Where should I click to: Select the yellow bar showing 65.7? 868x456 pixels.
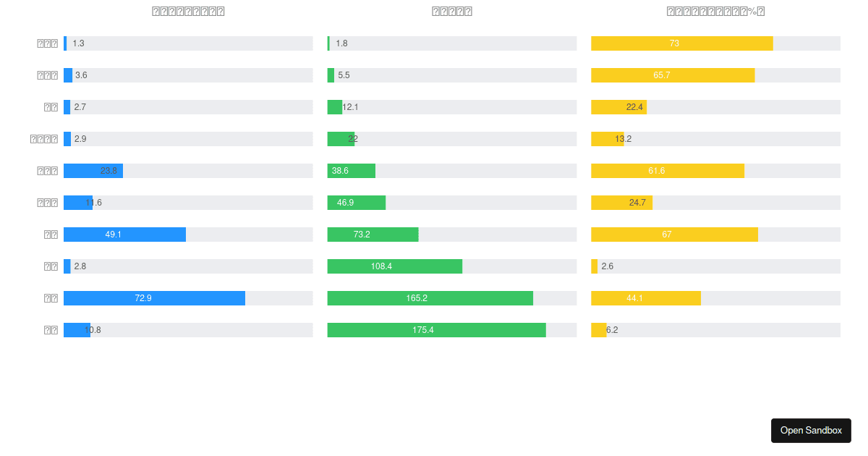(x=673, y=75)
